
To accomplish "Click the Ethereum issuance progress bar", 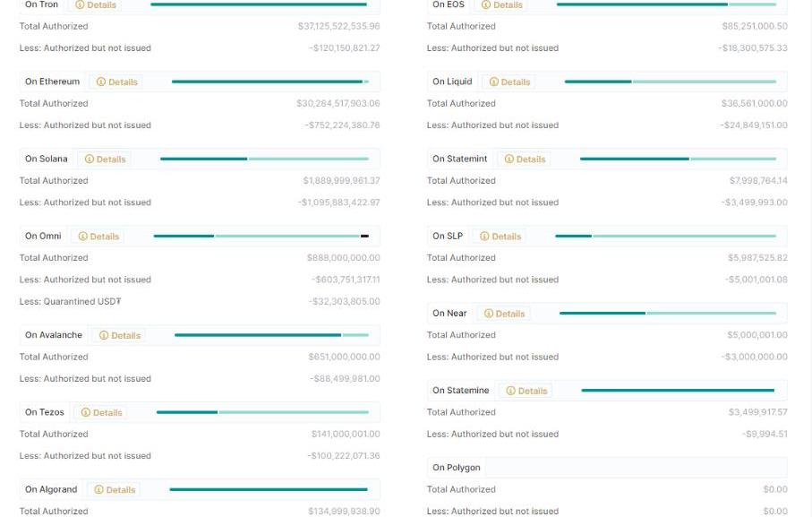I will [x=270, y=82].
